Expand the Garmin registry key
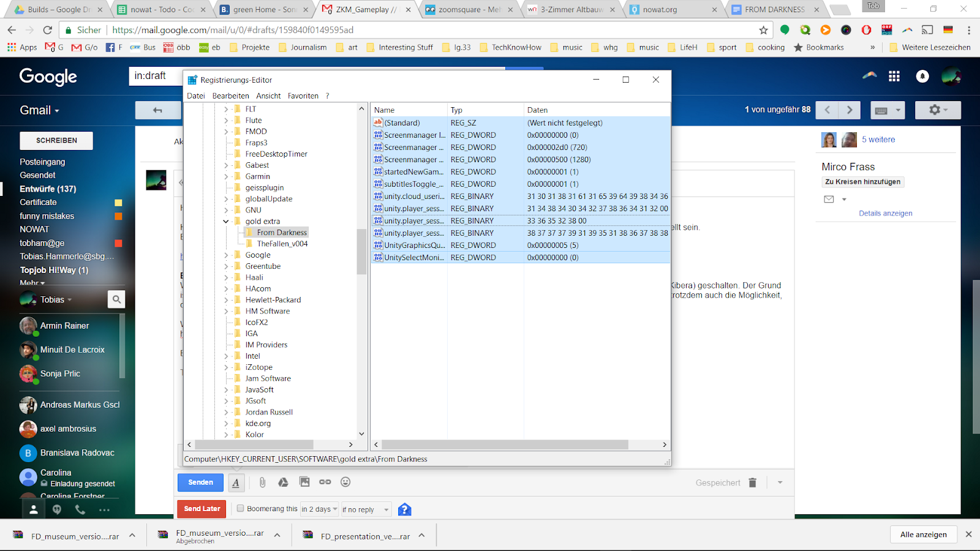Image resolution: width=980 pixels, height=551 pixels. (226, 176)
